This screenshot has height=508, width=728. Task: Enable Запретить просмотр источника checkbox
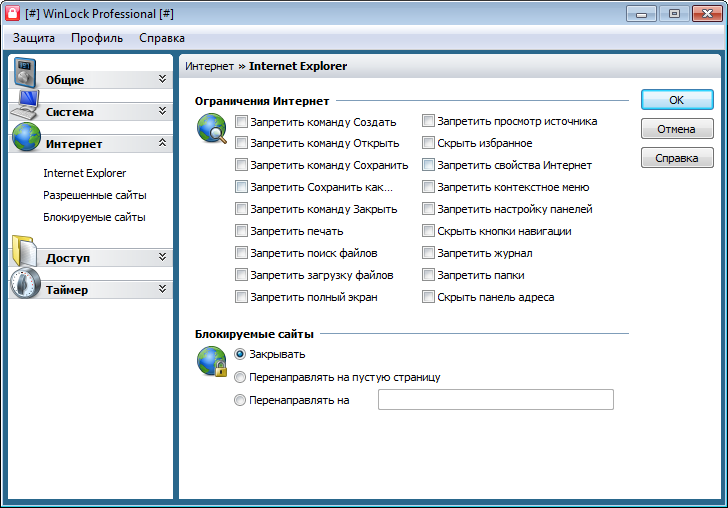[428, 121]
